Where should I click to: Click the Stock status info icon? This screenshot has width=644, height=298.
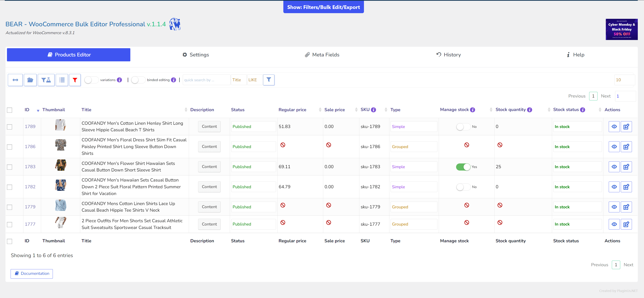(582, 110)
